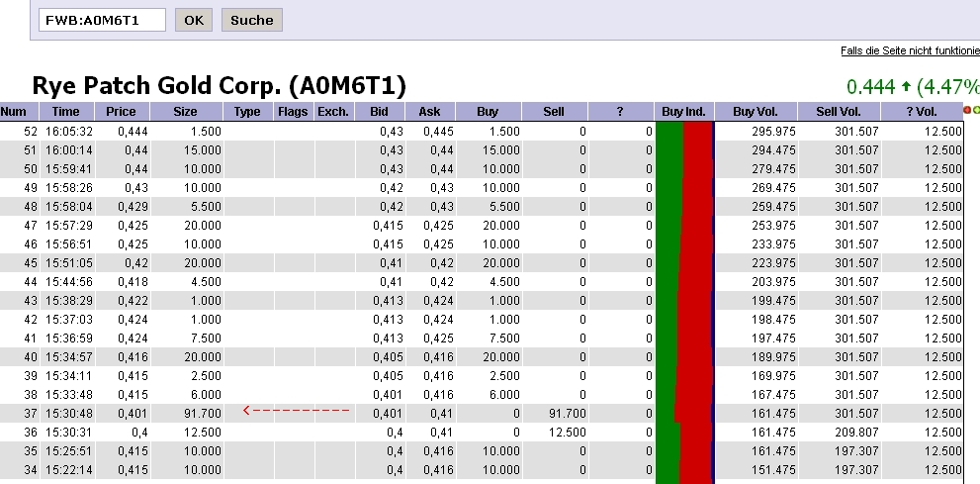Select trade time 15:22:14
The height and width of the screenshot is (484, 980).
click(x=69, y=469)
